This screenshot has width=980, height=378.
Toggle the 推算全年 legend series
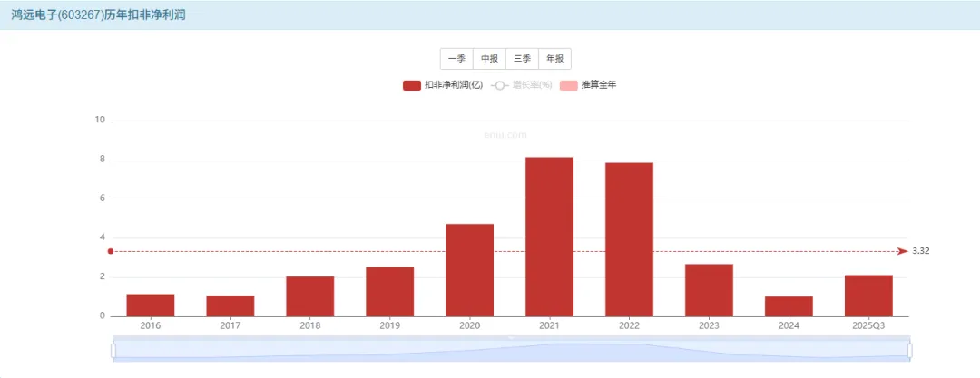588,85
